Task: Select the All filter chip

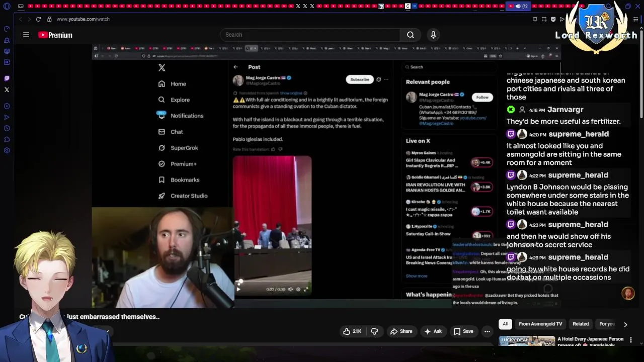Action: [505, 324]
